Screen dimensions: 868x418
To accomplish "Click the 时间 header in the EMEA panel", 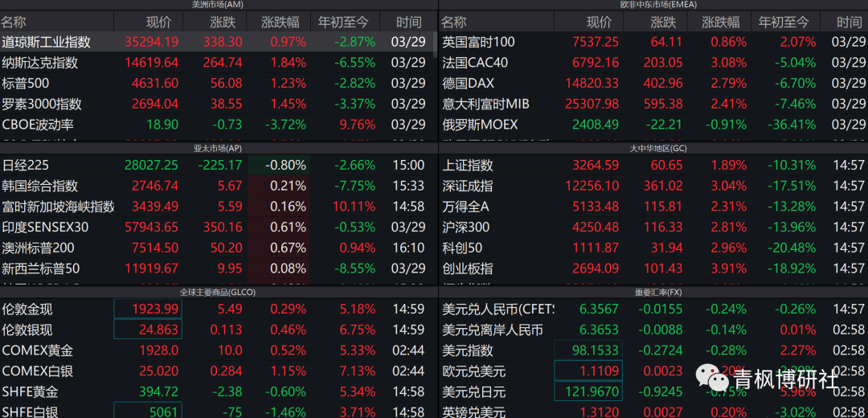I will [849, 23].
